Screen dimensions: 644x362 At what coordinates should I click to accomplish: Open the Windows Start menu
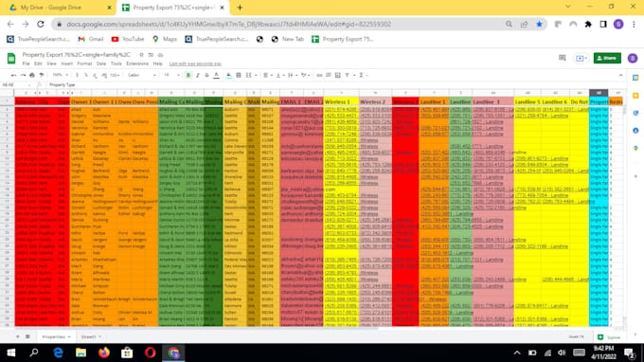[11, 353]
